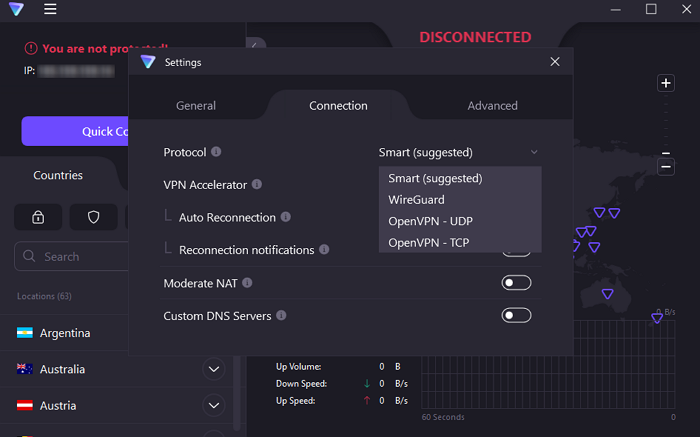Click the Auto Reconnection info icon
Screen dimensions: 700x437
pos(286,217)
